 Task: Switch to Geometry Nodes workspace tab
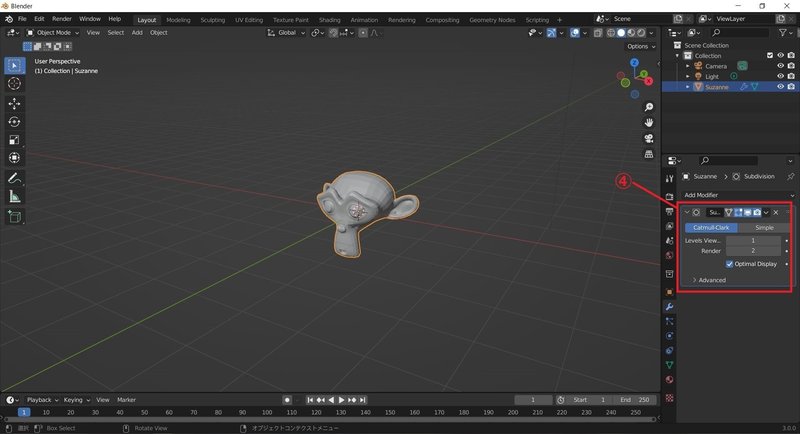[492, 20]
